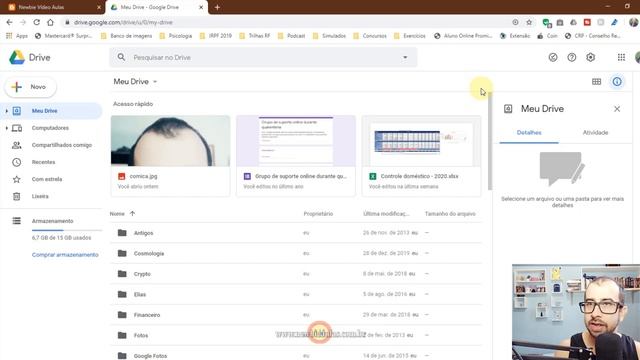Expand Meu Drive tree arrow
This screenshot has width=640, height=360.
click(x=7, y=111)
